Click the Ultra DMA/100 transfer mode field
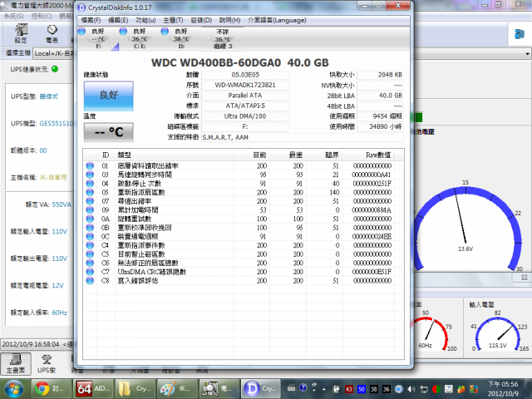This screenshot has width=532, height=399. 245,116
